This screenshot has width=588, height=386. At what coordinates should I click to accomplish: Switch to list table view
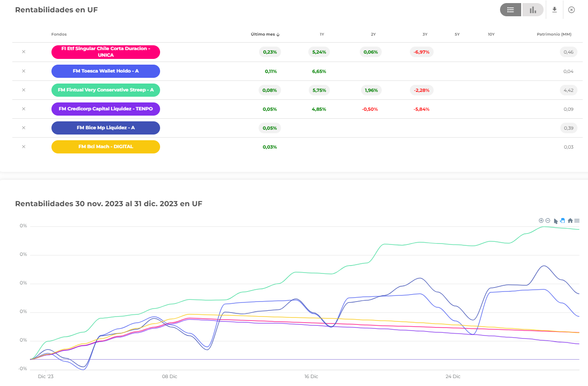pos(511,10)
